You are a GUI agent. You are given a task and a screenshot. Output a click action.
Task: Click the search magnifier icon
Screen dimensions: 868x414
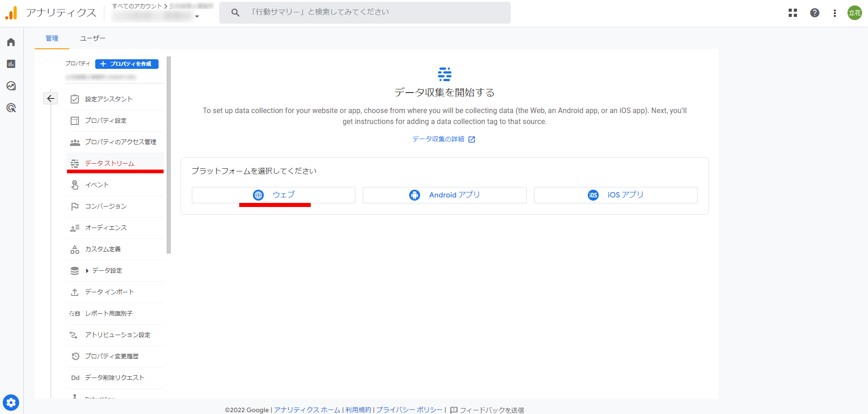click(x=235, y=12)
